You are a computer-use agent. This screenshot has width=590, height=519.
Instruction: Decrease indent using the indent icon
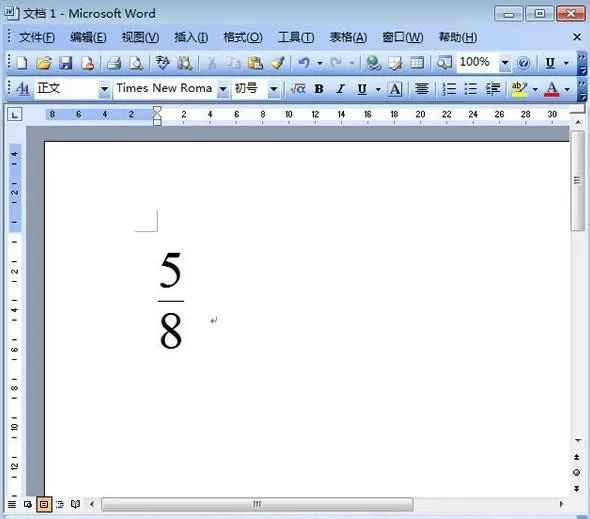coord(493,89)
